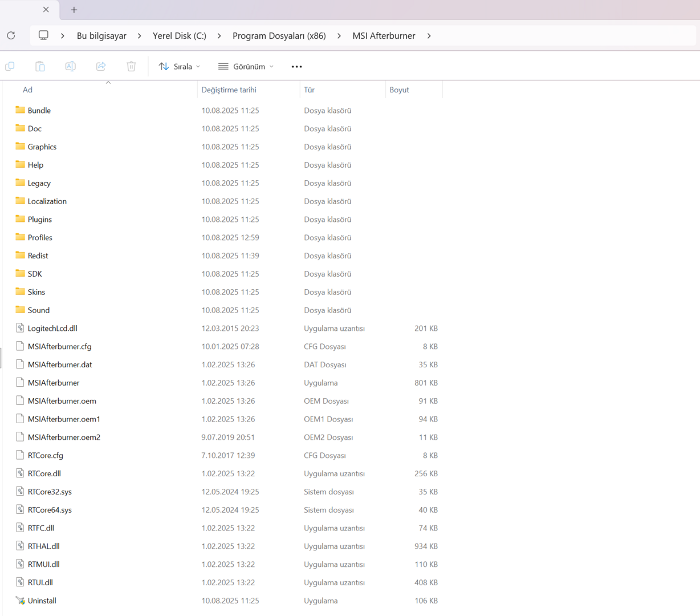Viewport: 700px width, 616px height.
Task: Click the refresh icon beside the address bar
Action: (11, 35)
